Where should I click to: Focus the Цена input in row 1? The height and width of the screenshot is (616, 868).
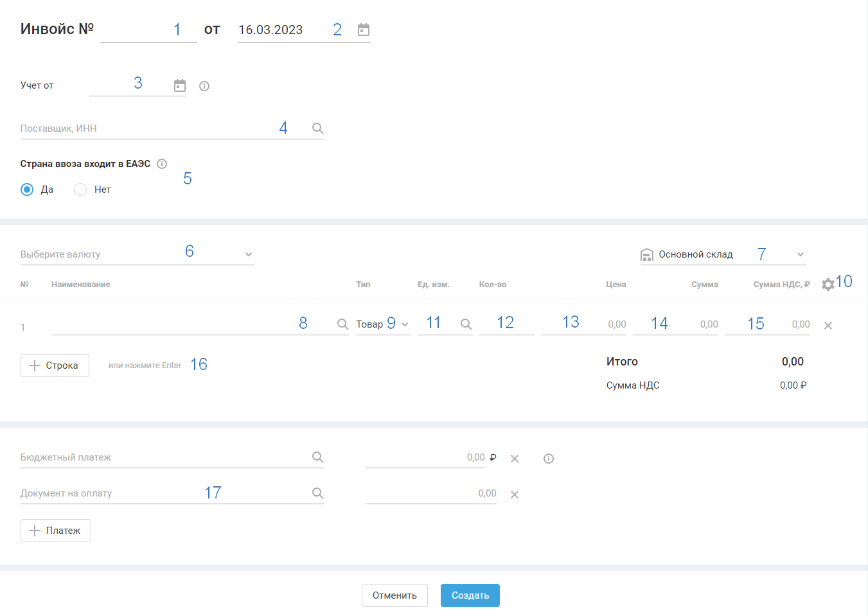(x=583, y=324)
